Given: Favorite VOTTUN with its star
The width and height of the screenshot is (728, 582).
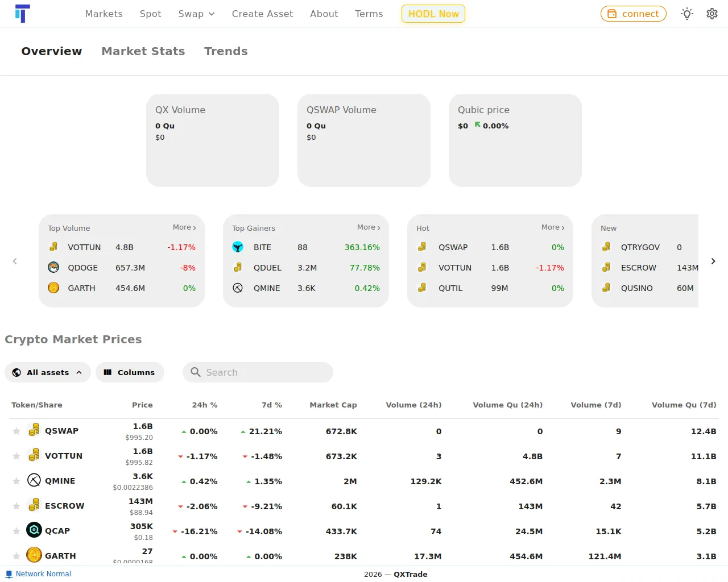Looking at the screenshot, I should (16, 456).
